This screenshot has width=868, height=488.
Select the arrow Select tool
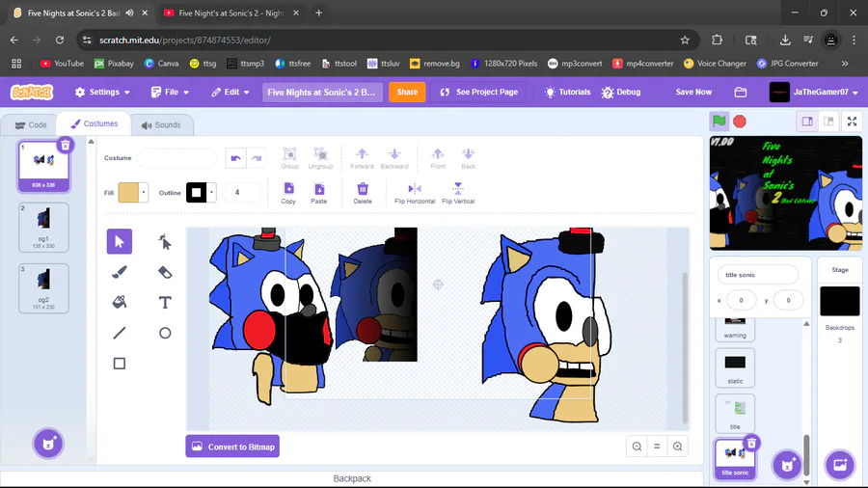[x=119, y=241]
